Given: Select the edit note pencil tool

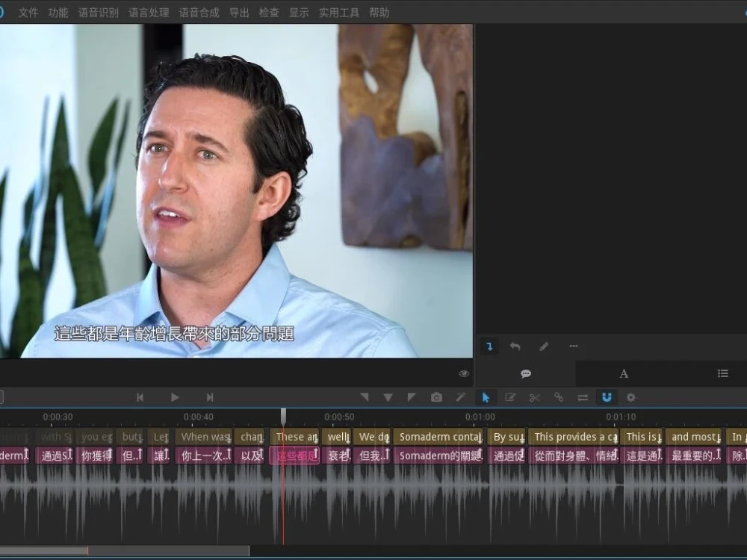Looking at the screenshot, I should (510, 397).
